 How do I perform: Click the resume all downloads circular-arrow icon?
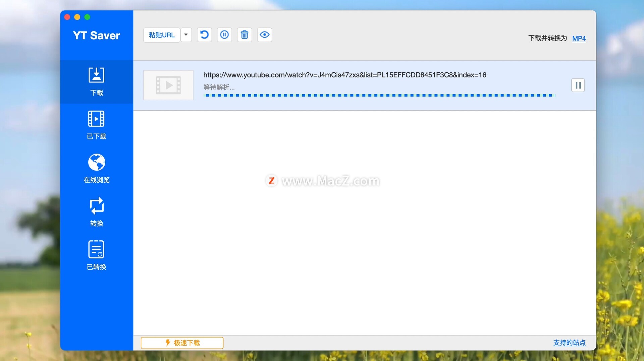point(204,35)
